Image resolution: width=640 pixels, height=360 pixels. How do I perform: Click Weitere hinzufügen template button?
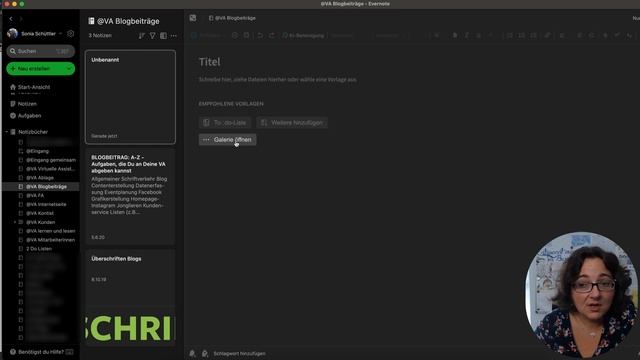tap(292, 122)
